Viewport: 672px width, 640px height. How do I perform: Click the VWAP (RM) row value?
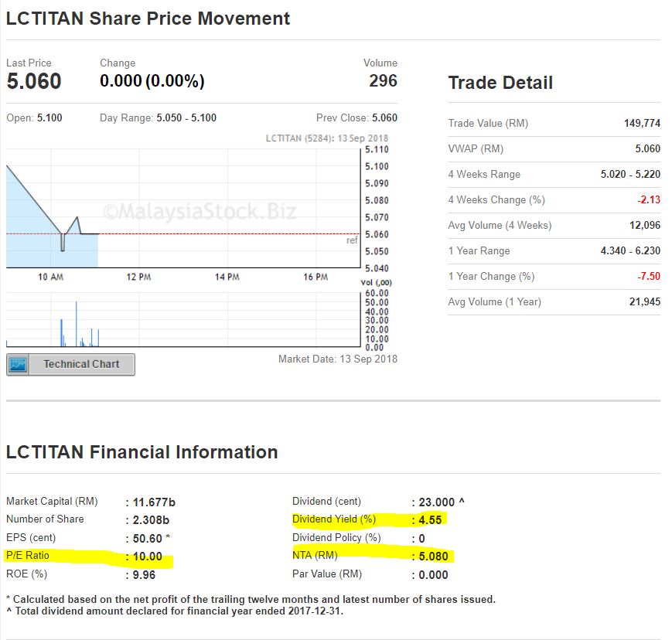coord(647,148)
